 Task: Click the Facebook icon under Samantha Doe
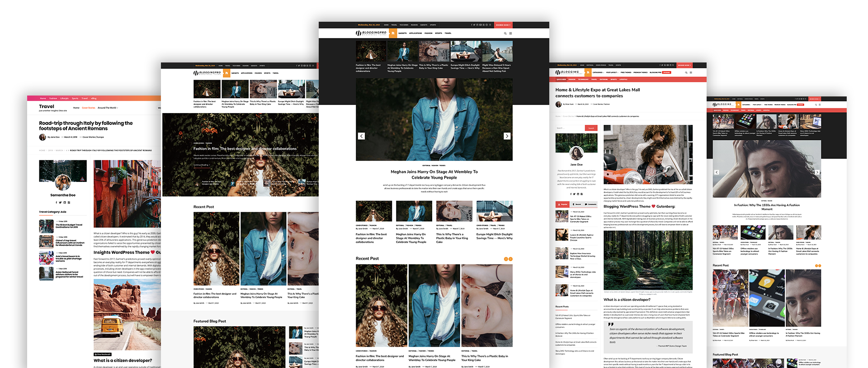(x=56, y=202)
